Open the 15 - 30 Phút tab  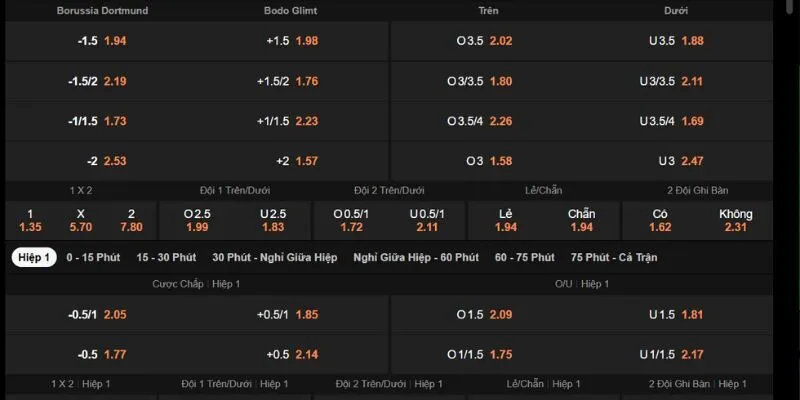tap(166, 257)
